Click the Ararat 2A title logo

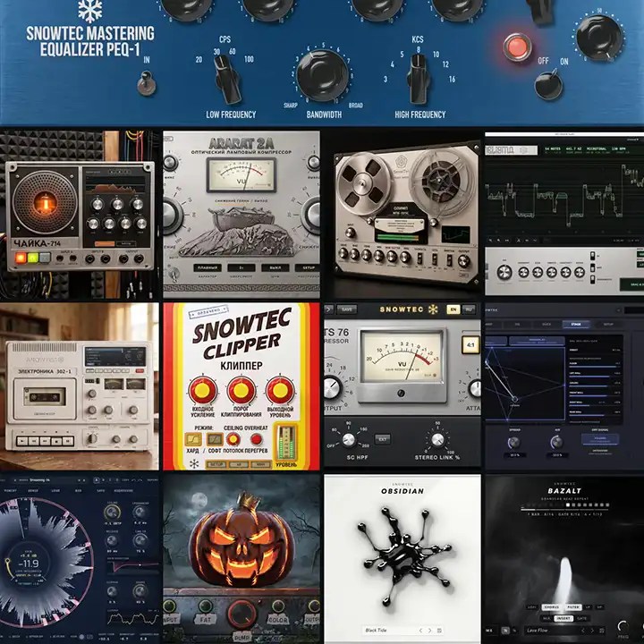pos(241,143)
